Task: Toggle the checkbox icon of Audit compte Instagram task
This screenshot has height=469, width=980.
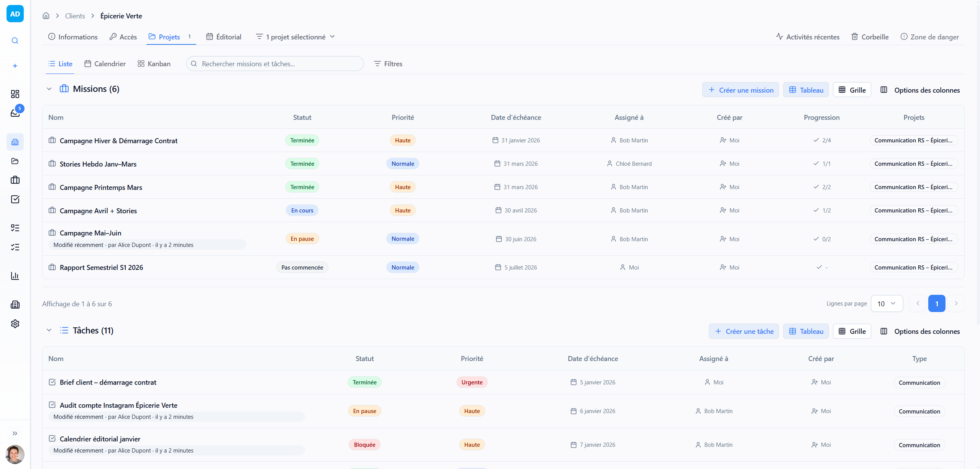Action: pos(52,405)
